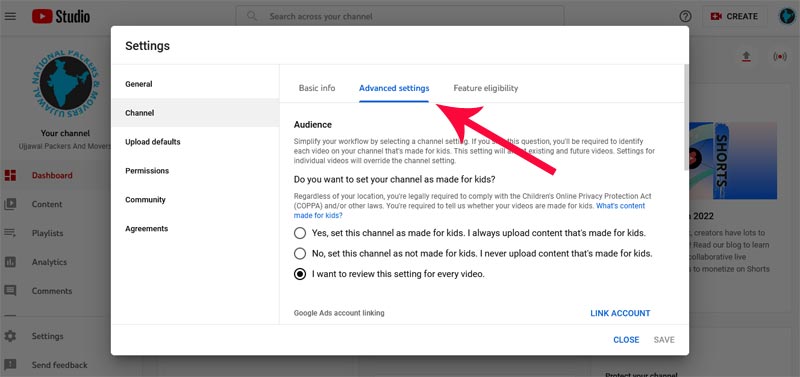800x377 pixels.
Task: Click Send feedback label in sidebar
Action: pyautogui.click(x=60, y=365)
